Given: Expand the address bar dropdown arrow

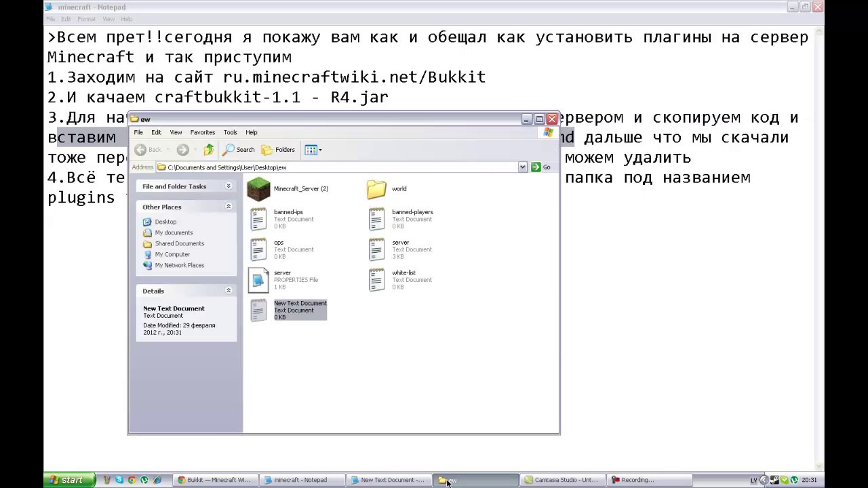Looking at the screenshot, I should click(x=522, y=167).
